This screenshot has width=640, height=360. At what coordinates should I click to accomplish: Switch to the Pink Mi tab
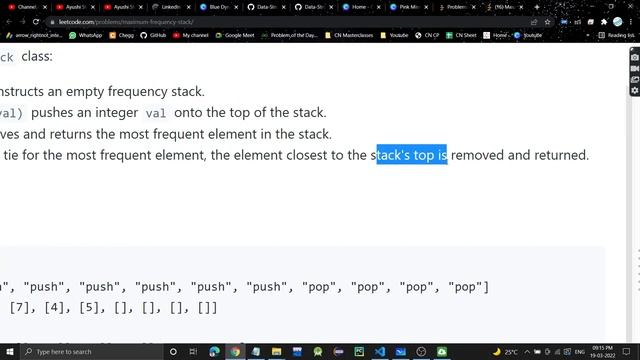coord(408,7)
